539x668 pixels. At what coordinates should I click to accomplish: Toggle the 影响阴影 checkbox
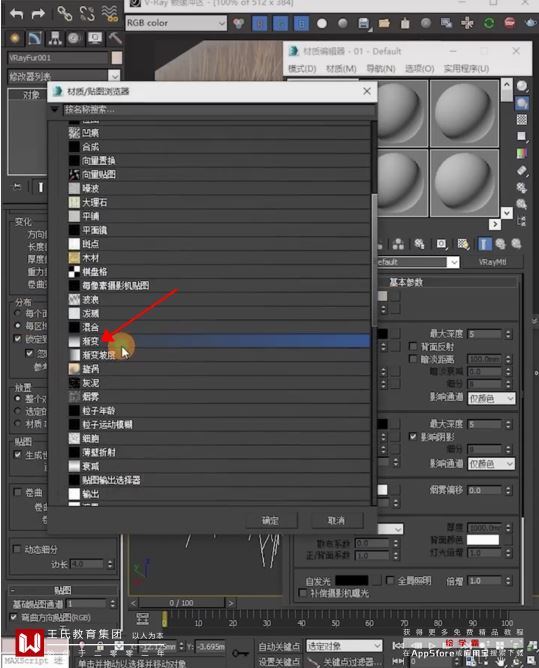[x=412, y=436]
